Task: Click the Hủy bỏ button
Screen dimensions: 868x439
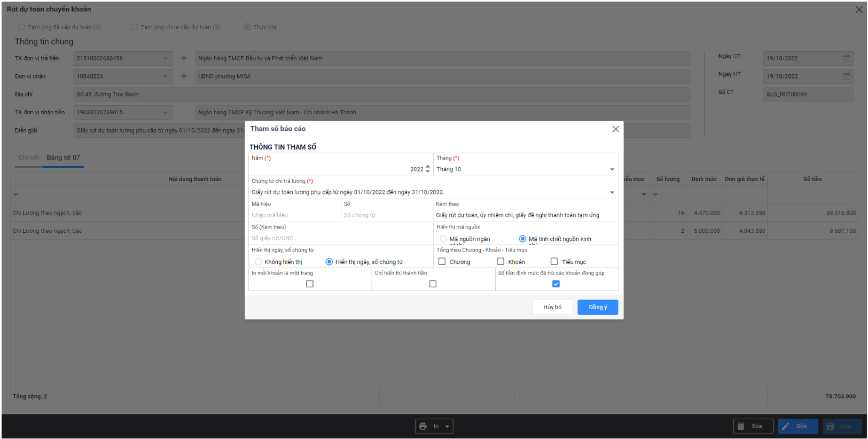Action: coord(552,307)
